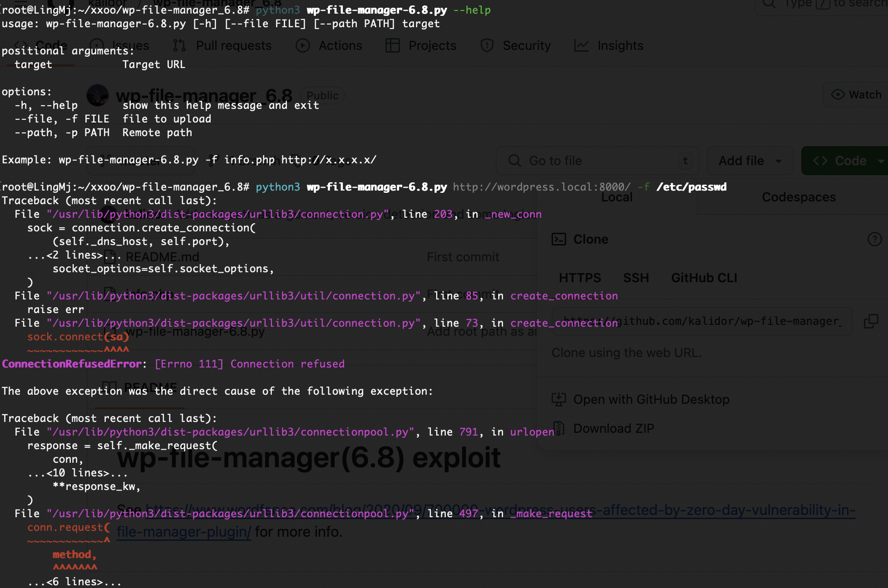Click the 'usage: wp-file-manager-6.8.py' line
This screenshot has width=888, height=588.
point(221,24)
